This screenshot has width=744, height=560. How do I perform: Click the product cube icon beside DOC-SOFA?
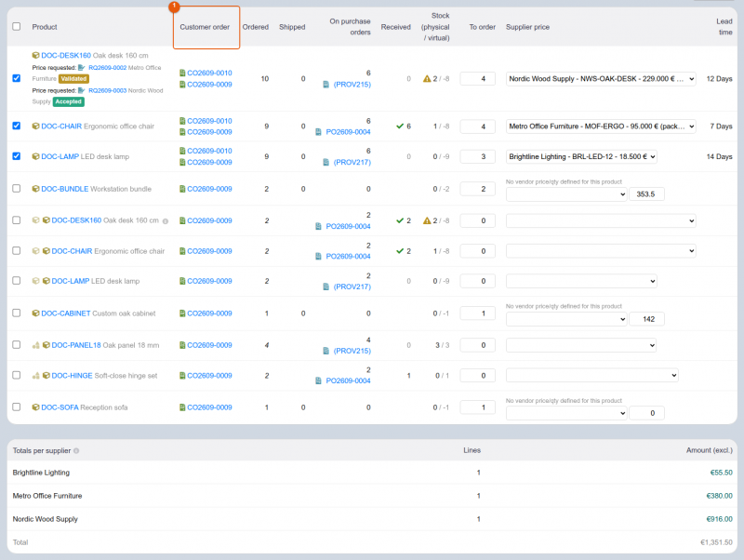tap(35, 407)
